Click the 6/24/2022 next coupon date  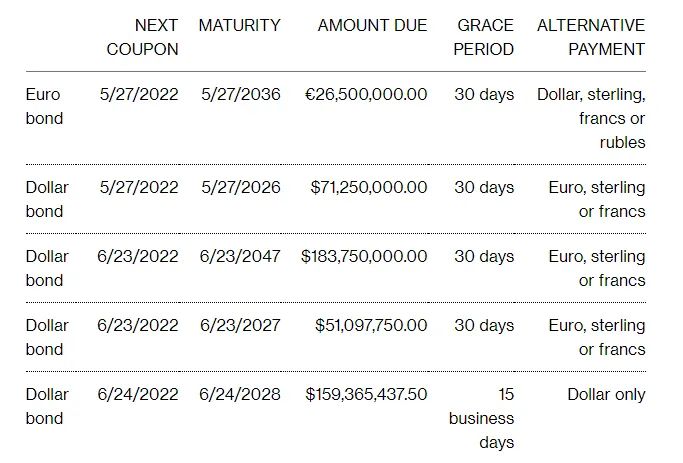[x=138, y=395]
